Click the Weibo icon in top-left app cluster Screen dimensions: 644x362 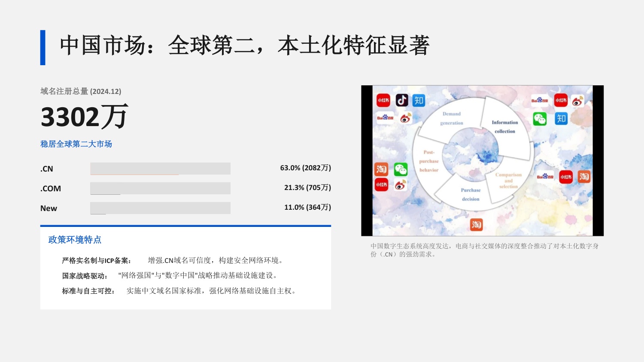406,118
